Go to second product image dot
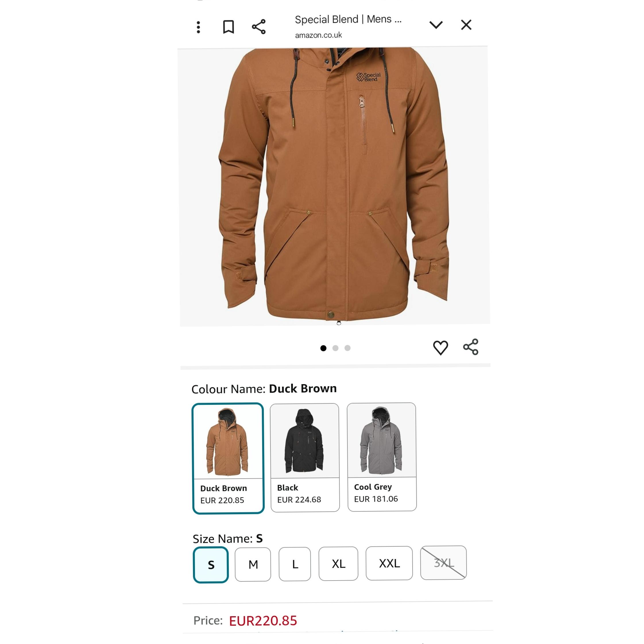The width and height of the screenshot is (644, 644). point(335,348)
